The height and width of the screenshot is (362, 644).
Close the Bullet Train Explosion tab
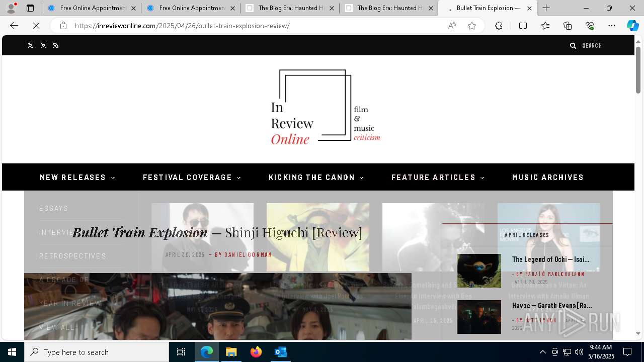pos(529,8)
